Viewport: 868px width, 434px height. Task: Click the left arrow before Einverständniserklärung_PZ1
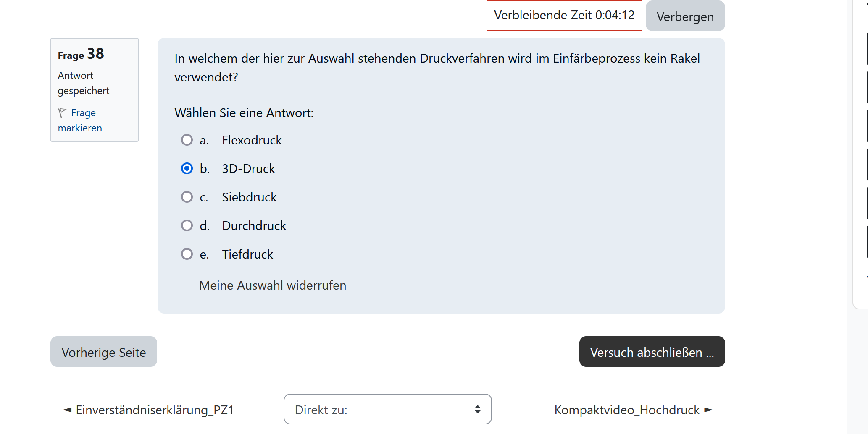pyautogui.click(x=67, y=410)
